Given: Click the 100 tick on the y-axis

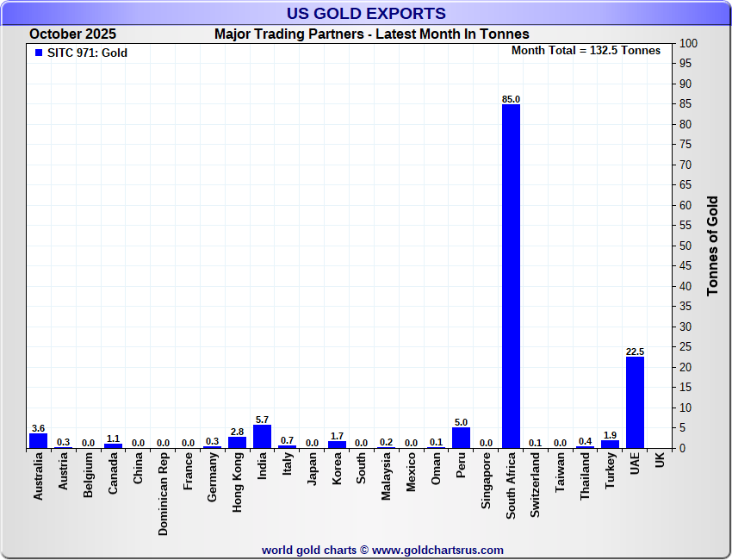Looking at the screenshot, I should 688,43.
